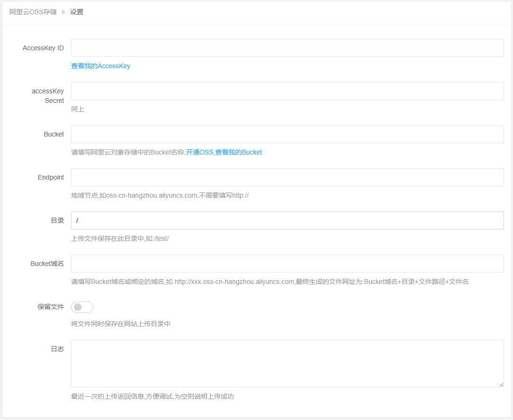
Task: Click the 请填写Bucket域名或绑定的域名 hint
Action: point(270,282)
